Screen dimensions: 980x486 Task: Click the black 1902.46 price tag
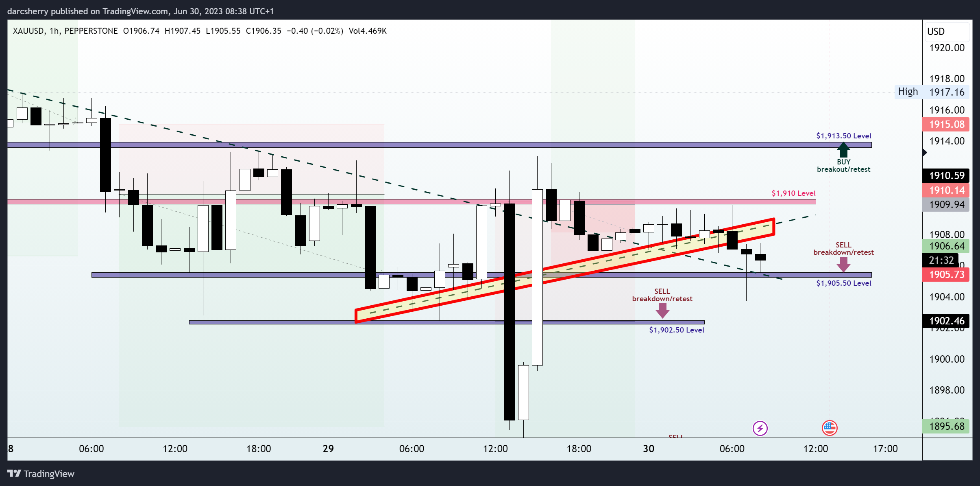[x=946, y=321]
